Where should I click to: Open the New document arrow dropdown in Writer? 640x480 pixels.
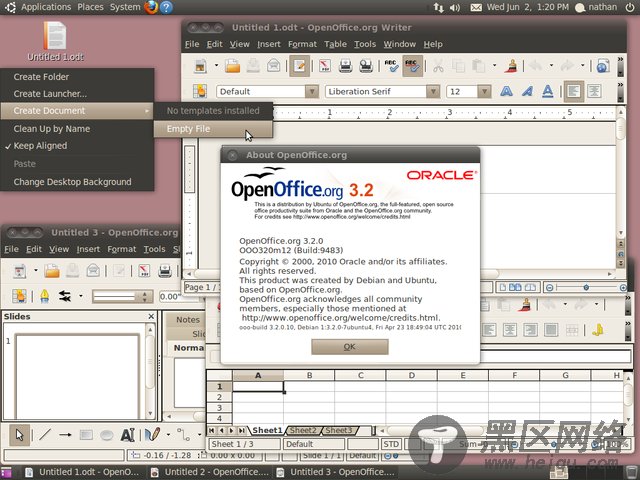[x=216, y=65]
